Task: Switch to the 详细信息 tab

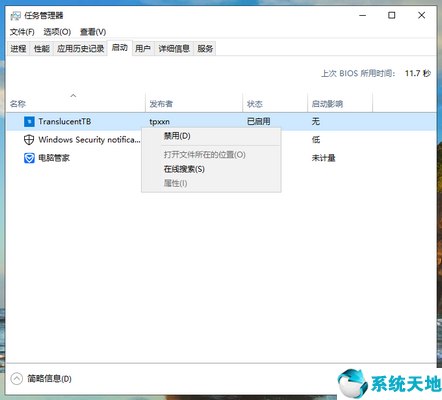Action: [174, 49]
